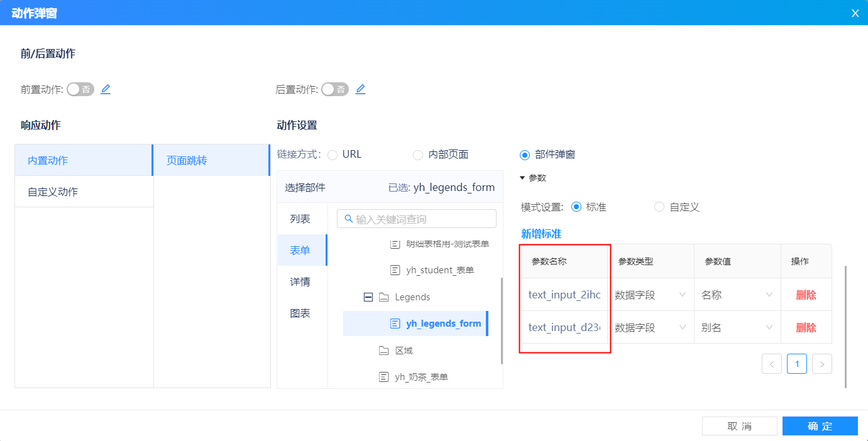Viewport: 868px width, 441px height.
Task: Open 参数类型 dropdown for text_input_d23 row
Action: (x=651, y=327)
